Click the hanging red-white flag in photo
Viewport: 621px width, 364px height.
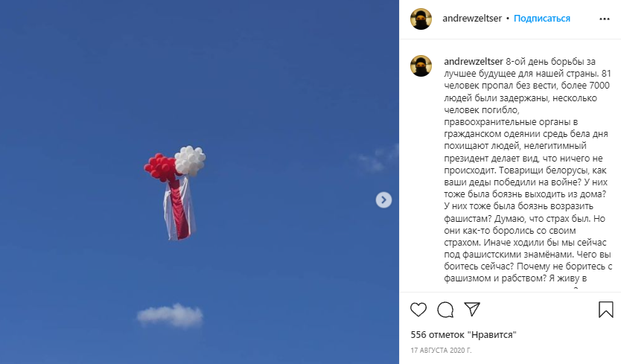179,209
